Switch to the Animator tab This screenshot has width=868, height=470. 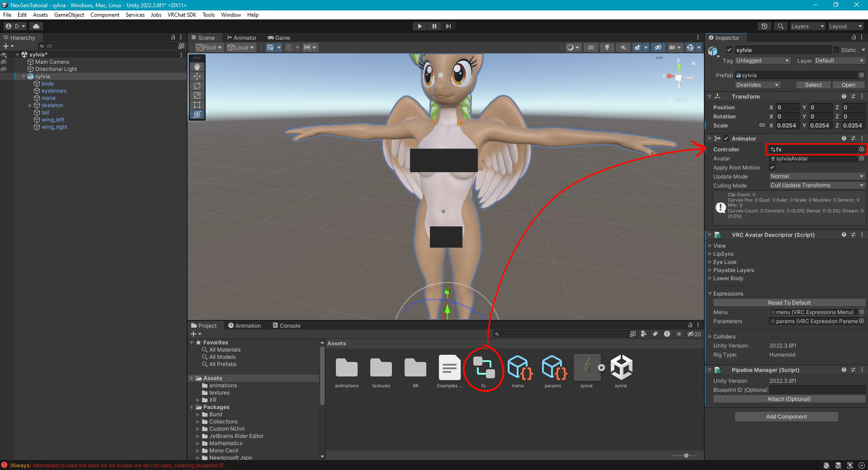242,38
